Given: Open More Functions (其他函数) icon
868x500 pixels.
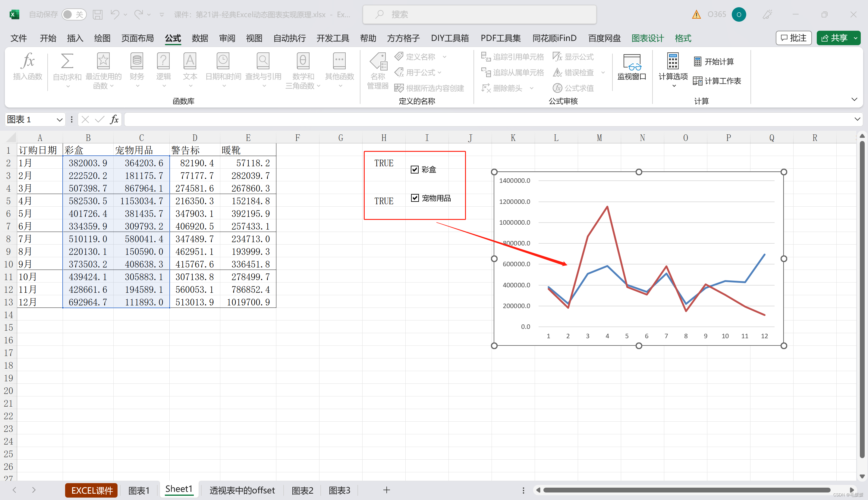Looking at the screenshot, I should point(339,70).
